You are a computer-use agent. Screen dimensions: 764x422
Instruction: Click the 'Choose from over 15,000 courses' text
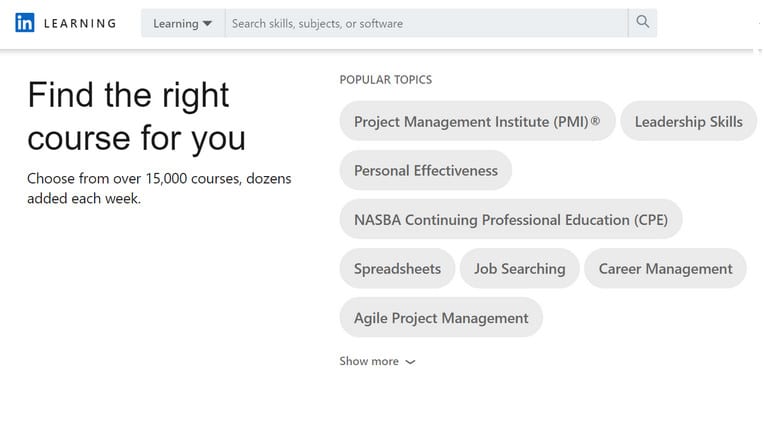159,179
